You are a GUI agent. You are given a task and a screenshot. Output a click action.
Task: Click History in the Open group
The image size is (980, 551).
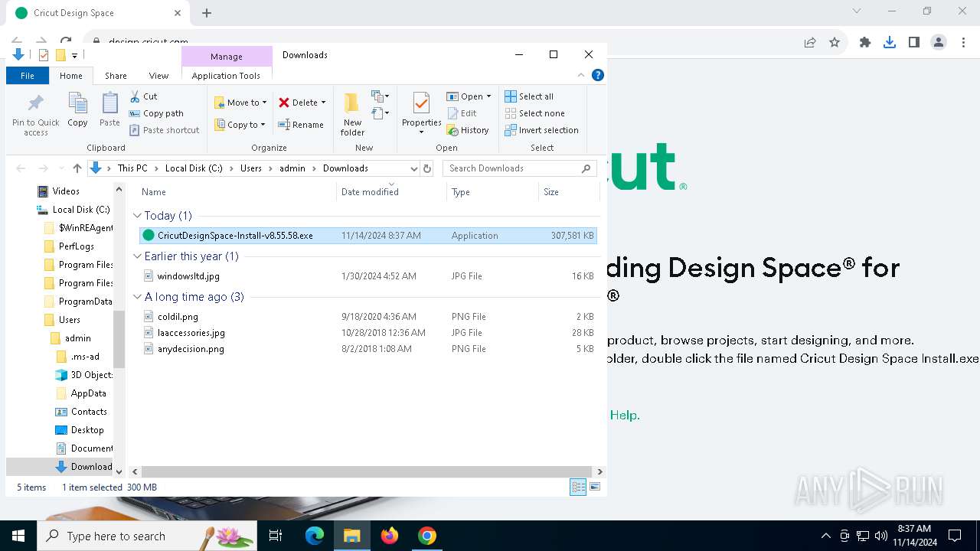tap(467, 130)
